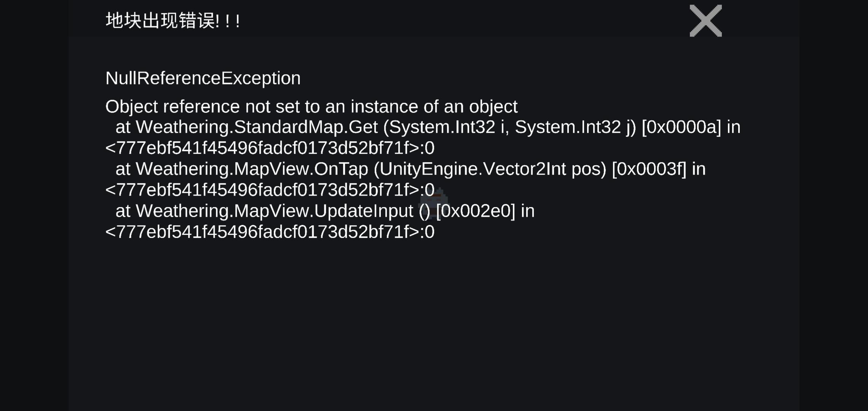Close the error dialog with the X
868x411 pixels.
click(x=705, y=21)
